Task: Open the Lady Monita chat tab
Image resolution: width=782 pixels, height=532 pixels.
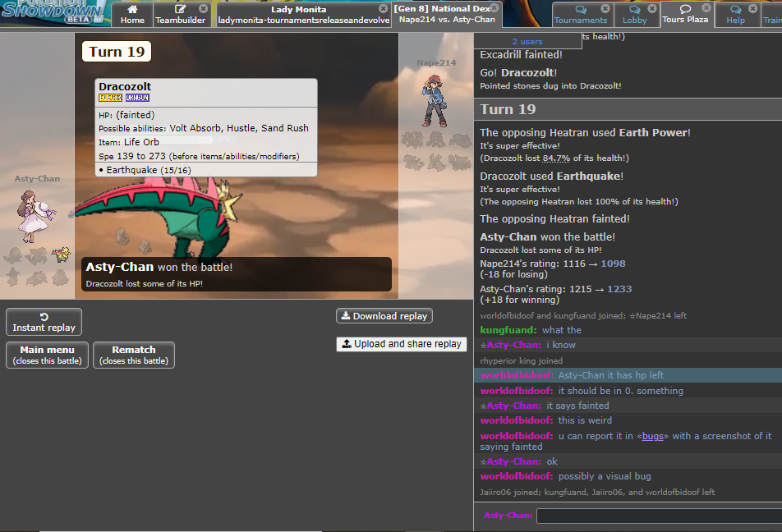Action: pos(303,15)
